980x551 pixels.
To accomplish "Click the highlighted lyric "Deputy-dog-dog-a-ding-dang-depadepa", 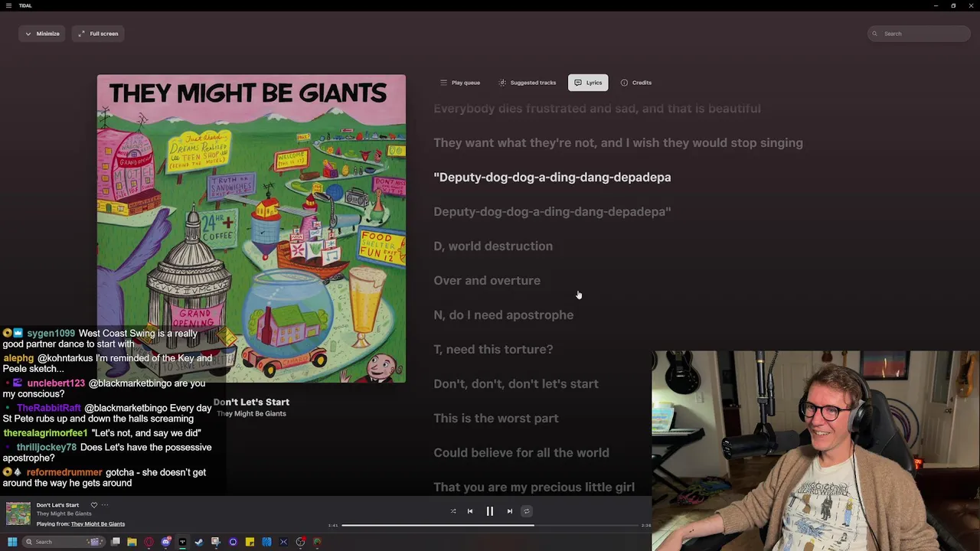I will click(x=552, y=178).
